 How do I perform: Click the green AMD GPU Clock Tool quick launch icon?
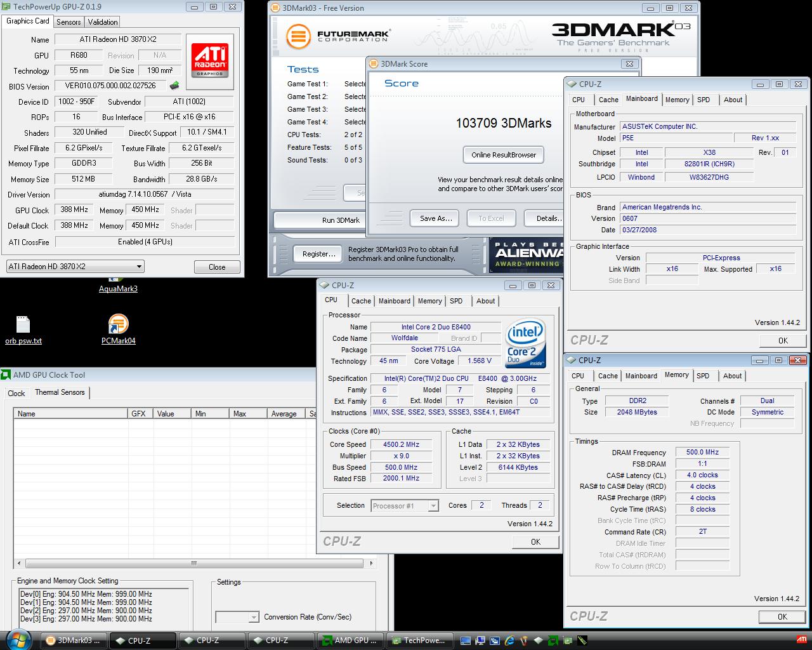click(x=553, y=640)
